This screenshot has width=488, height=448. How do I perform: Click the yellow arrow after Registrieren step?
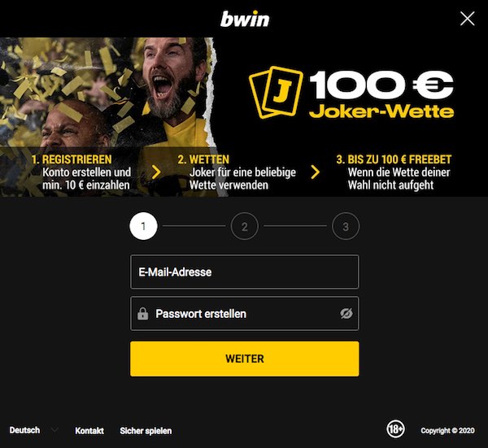(156, 172)
